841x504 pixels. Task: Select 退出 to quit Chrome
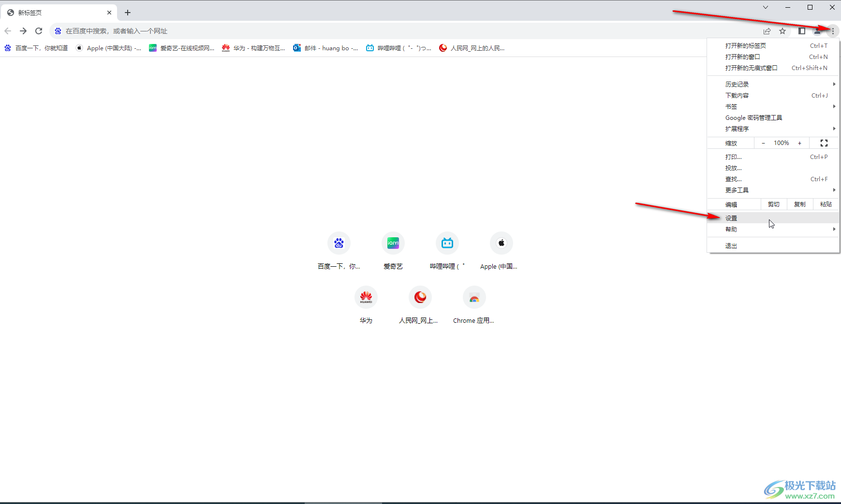773,245
